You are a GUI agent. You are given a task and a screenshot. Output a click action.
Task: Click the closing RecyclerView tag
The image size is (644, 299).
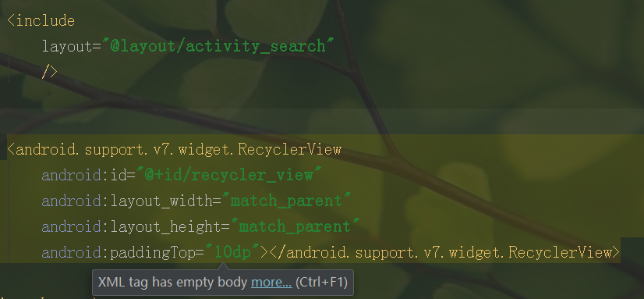tap(444, 252)
